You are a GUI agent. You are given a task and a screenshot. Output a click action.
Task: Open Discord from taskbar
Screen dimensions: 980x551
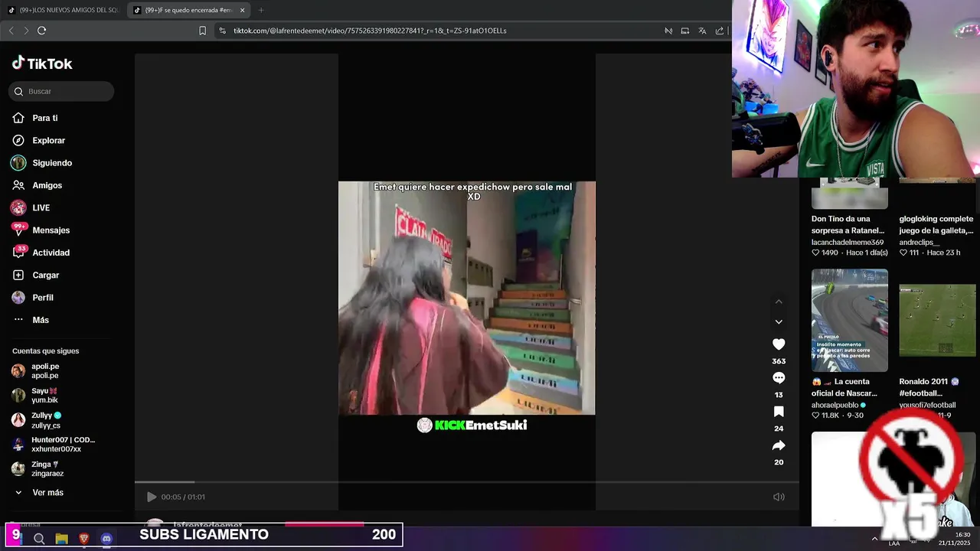pyautogui.click(x=106, y=539)
